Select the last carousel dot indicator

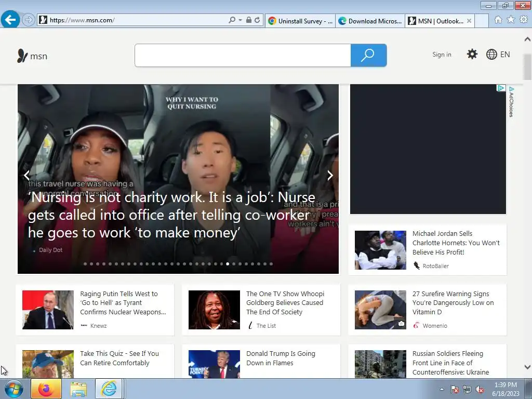coord(271,264)
